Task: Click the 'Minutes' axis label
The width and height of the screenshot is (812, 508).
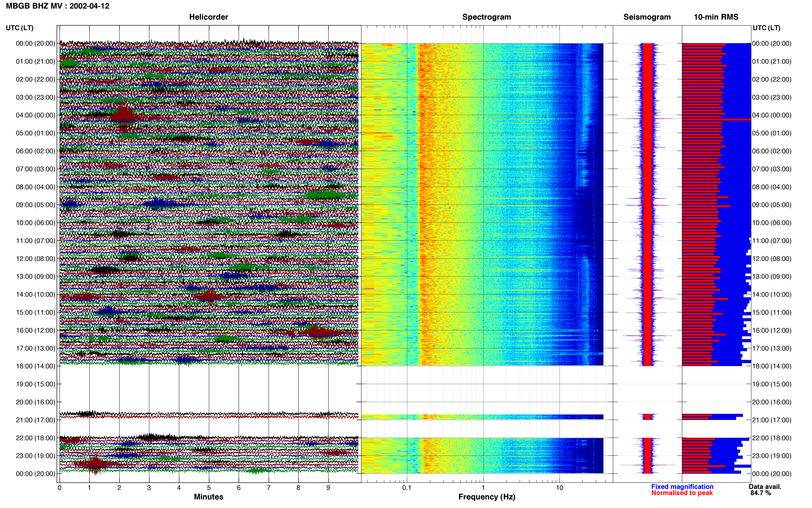Action: 209,497
